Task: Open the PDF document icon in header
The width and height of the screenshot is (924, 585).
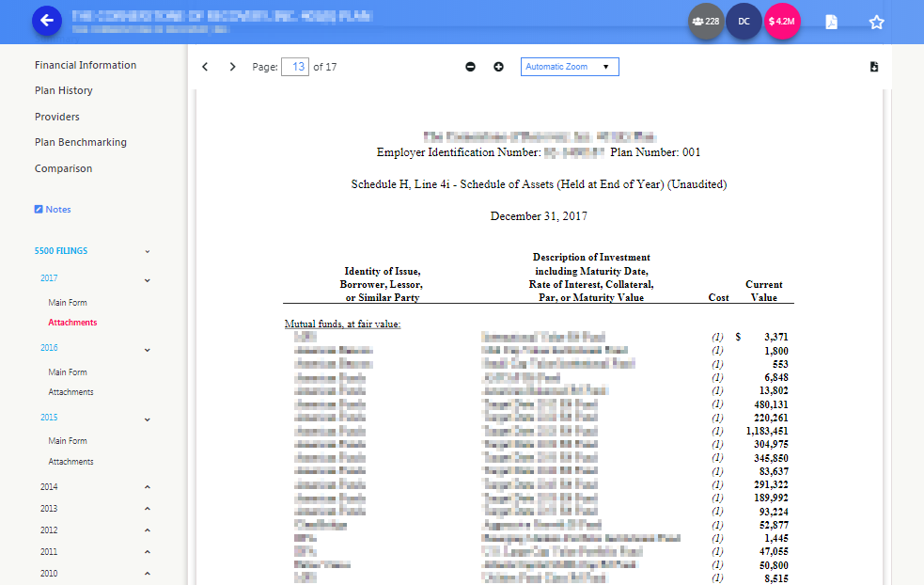Action: pos(831,22)
